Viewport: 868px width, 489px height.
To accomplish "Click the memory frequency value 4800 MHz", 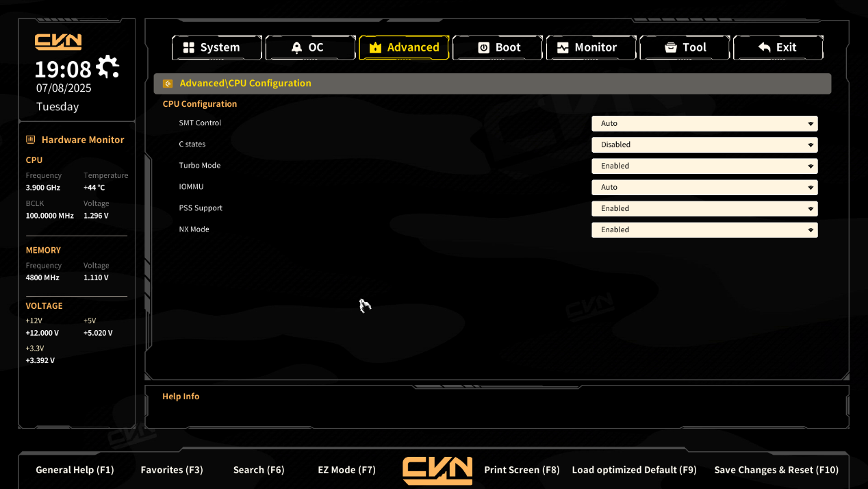I will coord(42,278).
